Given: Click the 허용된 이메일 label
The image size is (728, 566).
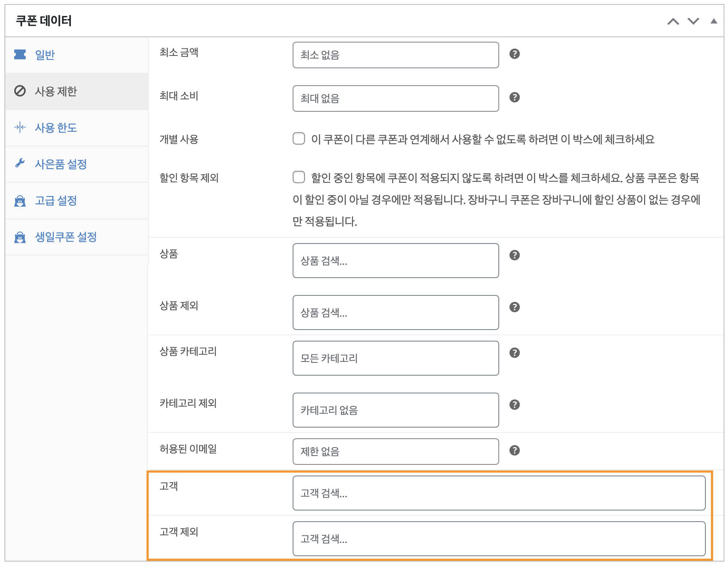Looking at the screenshot, I should click(188, 449).
